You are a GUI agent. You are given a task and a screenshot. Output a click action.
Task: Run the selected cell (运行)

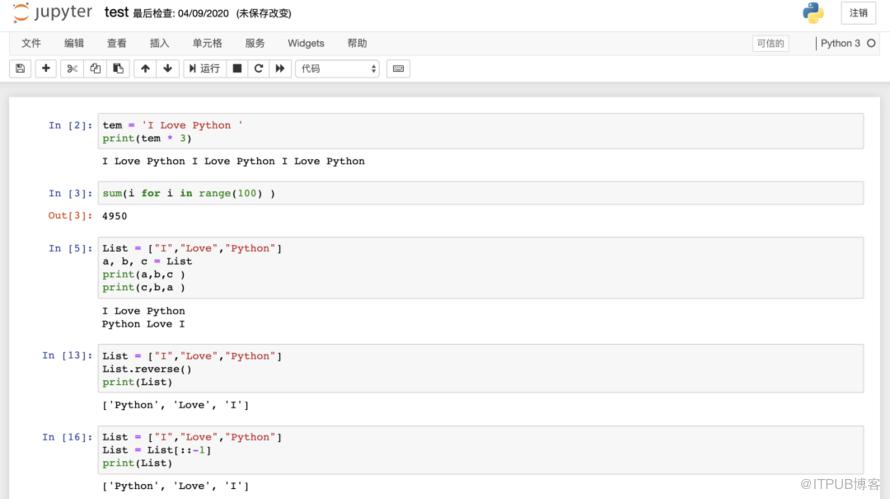point(204,69)
